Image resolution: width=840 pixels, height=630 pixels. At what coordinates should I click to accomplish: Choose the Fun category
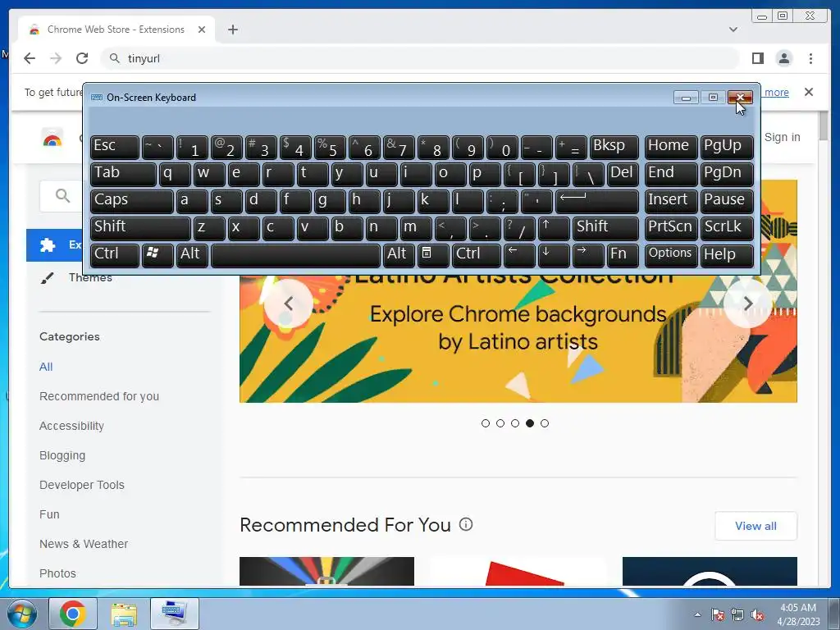pos(49,514)
